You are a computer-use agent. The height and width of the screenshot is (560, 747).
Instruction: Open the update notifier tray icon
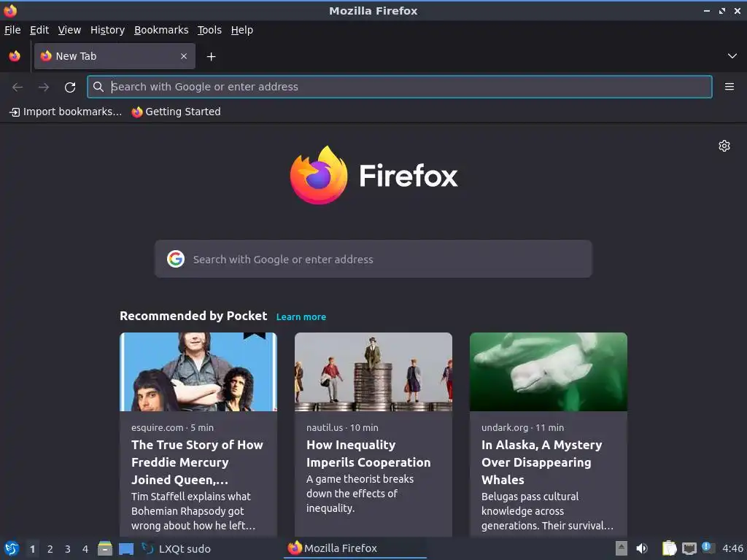pyautogui.click(x=708, y=548)
